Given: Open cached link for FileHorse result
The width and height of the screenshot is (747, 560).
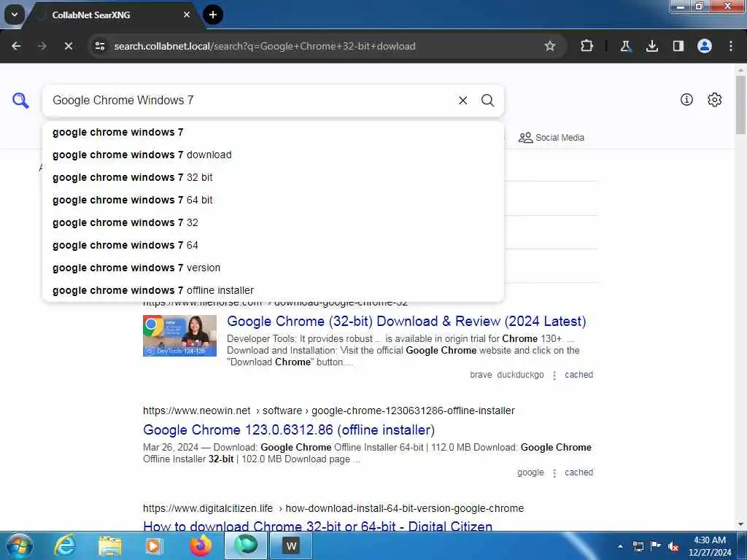Looking at the screenshot, I should pyautogui.click(x=578, y=375).
